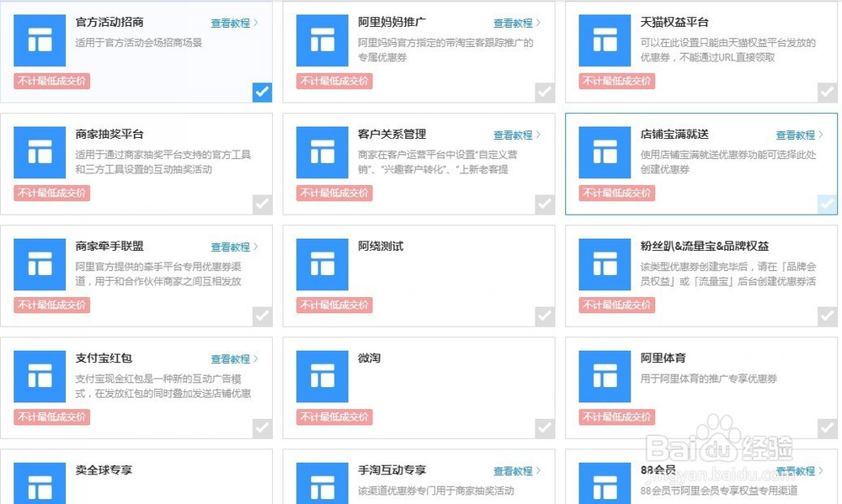Viewport: 842px width, 504px height.
Task: Click the 天猫权益平台 channel icon
Action: [x=605, y=40]
